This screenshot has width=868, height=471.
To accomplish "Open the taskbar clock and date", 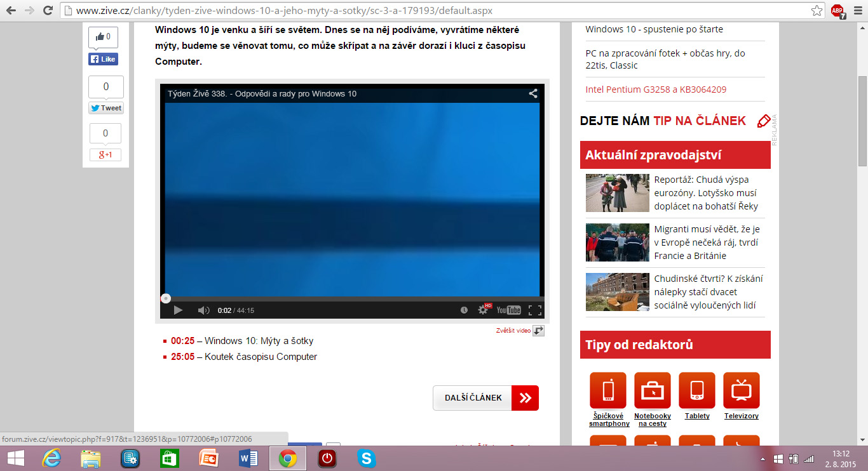I will point(841,458).
